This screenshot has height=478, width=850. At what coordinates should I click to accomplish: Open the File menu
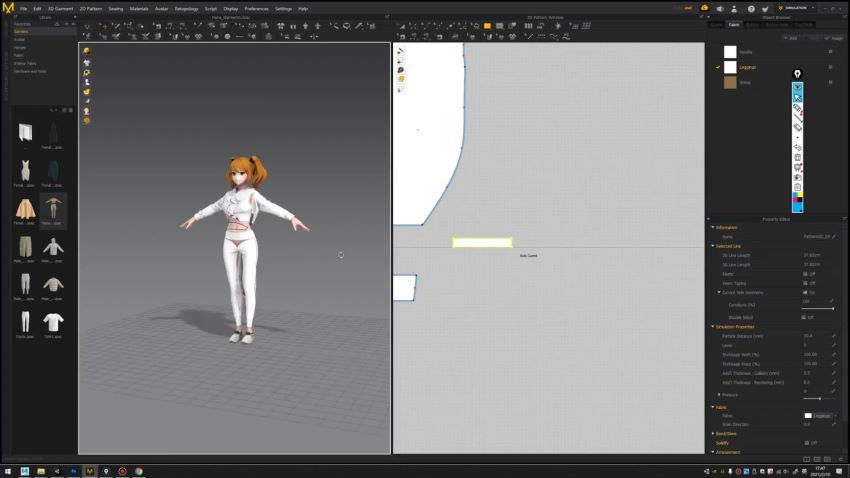click(x=23, y=9)
